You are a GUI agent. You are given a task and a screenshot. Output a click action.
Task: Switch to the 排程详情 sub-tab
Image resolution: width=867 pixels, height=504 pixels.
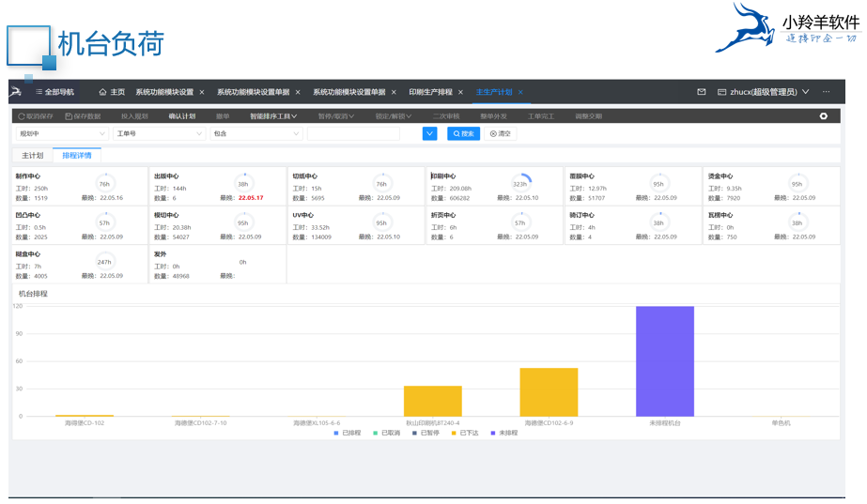coord(77,155)
